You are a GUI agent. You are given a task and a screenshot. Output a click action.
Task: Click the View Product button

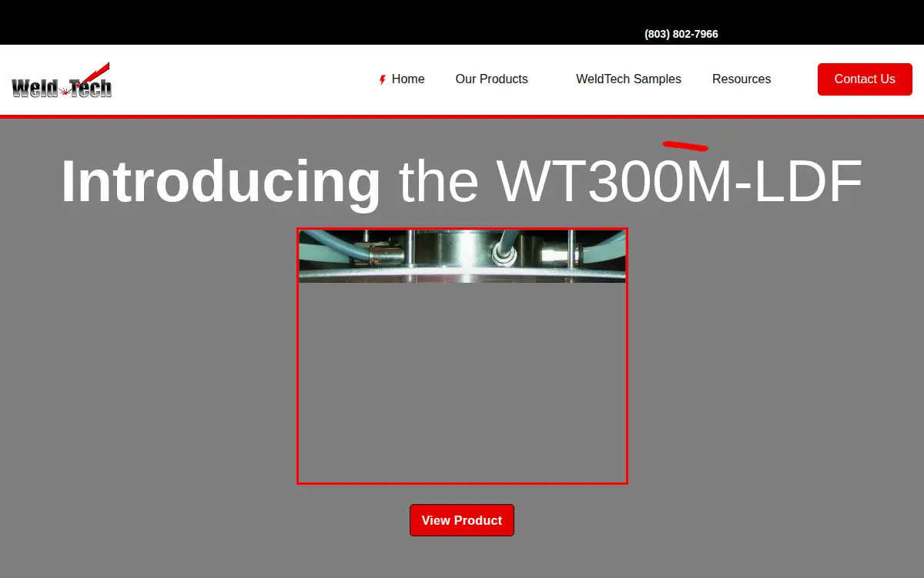(x=462, y=520)
